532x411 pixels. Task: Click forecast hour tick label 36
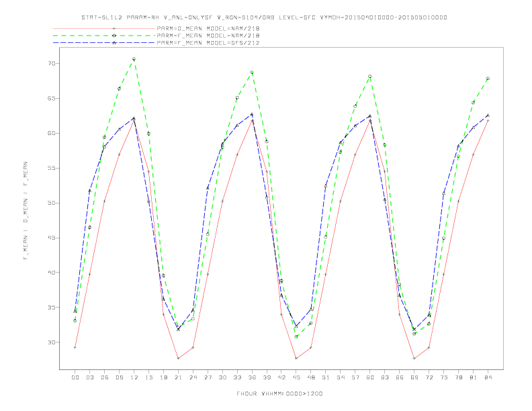point(252,377)
